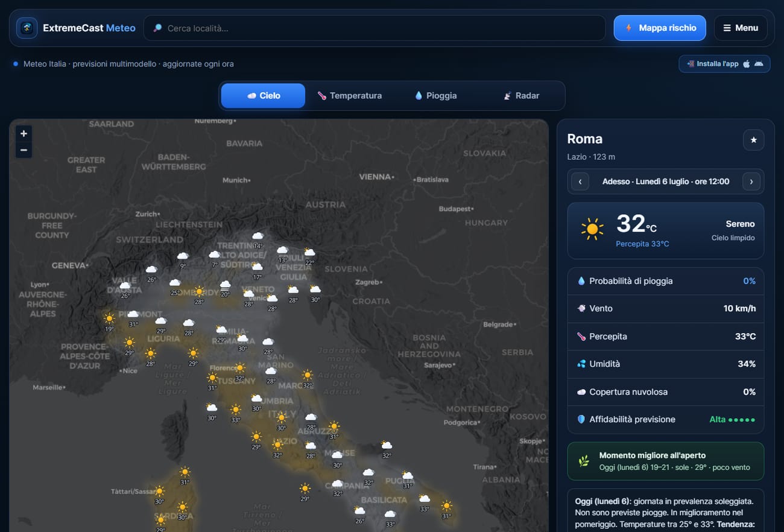Click the large sun icon for Roma
This screenshot has width=784, height=532.
tap(592, 229)
